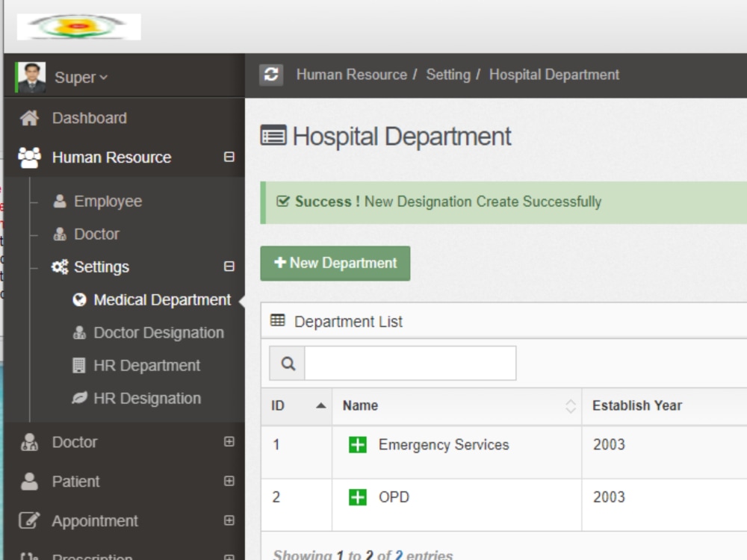Select the Settings submenu item
Screen dimensions: 747x560
(102, 267)
